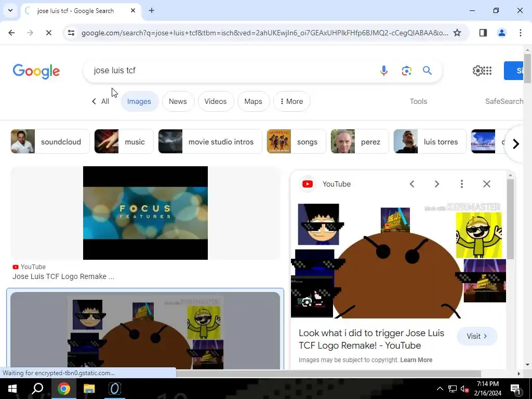Select the perez suggestion chip
This screenshot has width=532, height=399.
click(360, 141)
